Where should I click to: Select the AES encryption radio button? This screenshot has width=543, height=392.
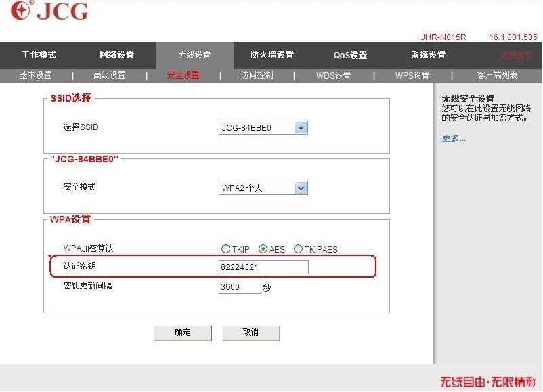click(262, 249)
